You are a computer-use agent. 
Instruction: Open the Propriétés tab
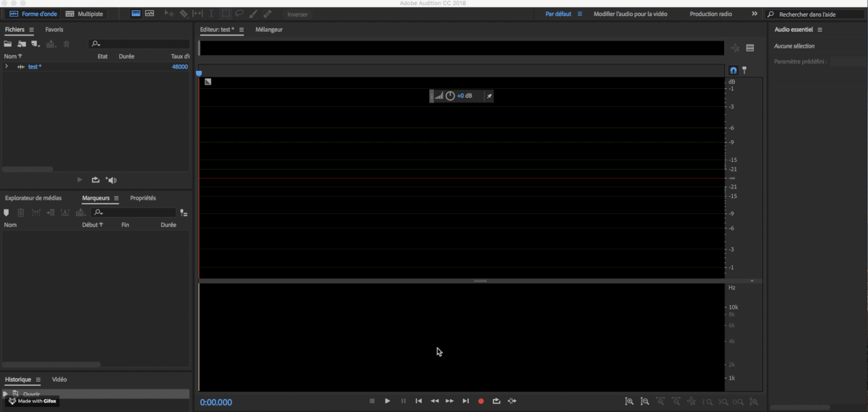[x=142, y=198]
